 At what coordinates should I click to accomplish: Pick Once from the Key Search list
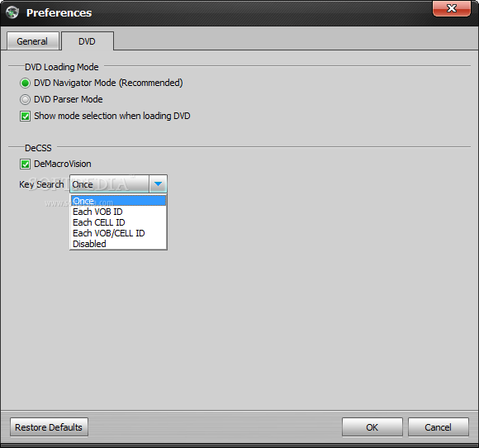tap(118, 201)
